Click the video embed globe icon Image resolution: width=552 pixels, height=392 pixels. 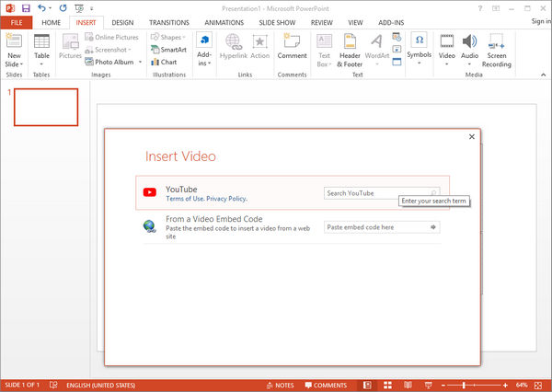pos(150,226)
